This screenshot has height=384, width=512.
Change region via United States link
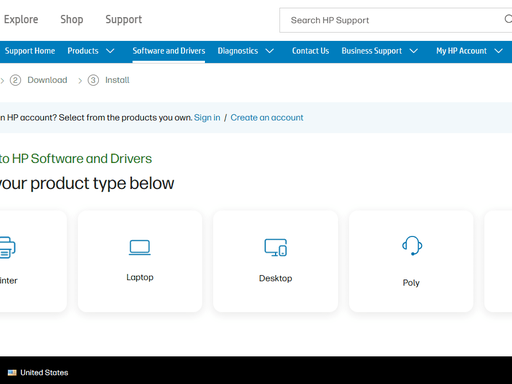click(44, 373)
